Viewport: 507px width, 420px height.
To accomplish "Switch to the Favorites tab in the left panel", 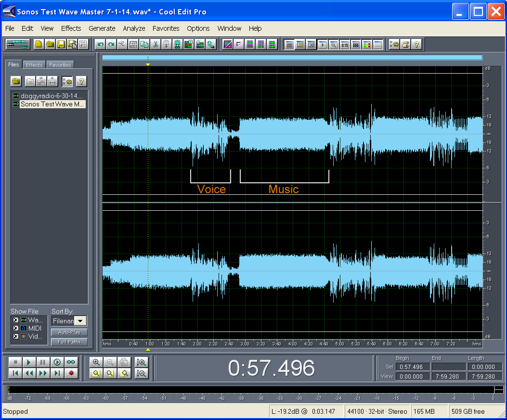I will click(60, 65).
